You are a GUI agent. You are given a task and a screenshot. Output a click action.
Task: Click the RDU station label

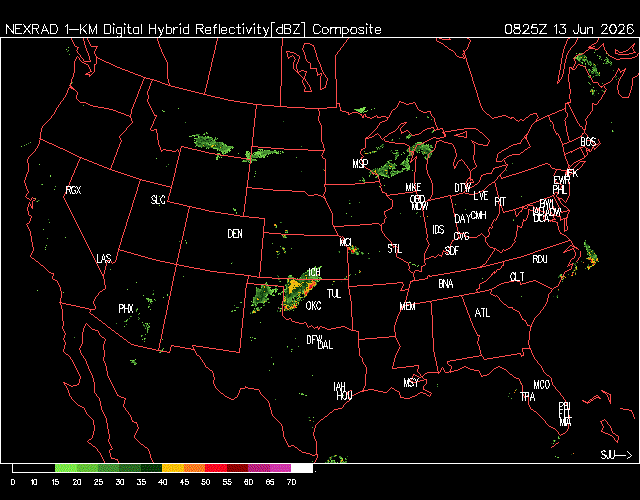pyautogui.click(x=540, y=259)
